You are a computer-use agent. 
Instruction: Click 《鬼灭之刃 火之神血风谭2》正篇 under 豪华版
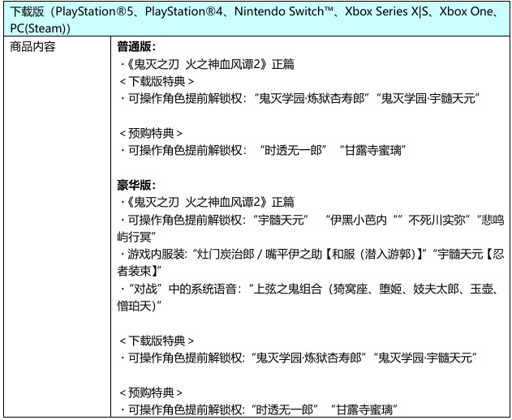point(206,203)
